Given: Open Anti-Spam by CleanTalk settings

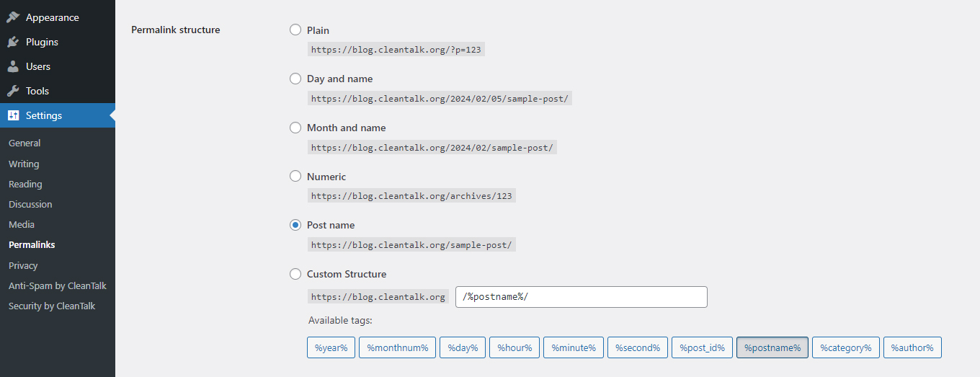Looking at the screenshot, I should tap(57, 286).
